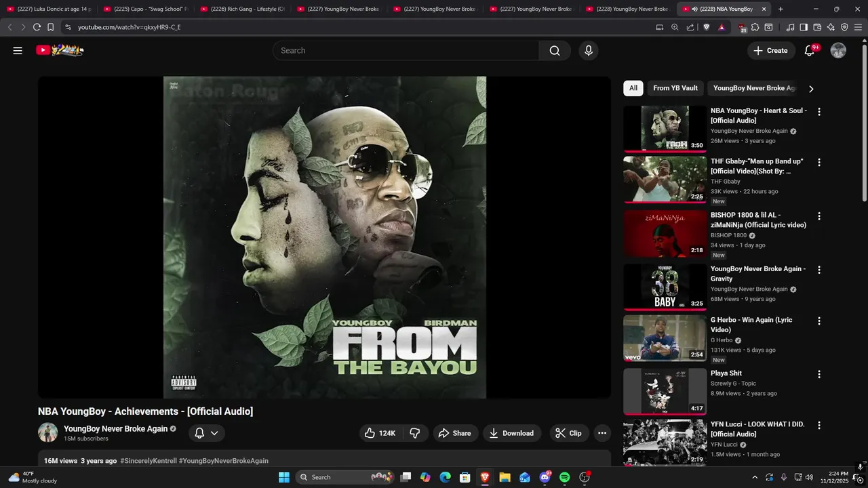This screenshot has width=868, height=488.
Task: Open Gravity 38 Baby thumbnail
Action: pyautogui.click(x=665, y=287)
